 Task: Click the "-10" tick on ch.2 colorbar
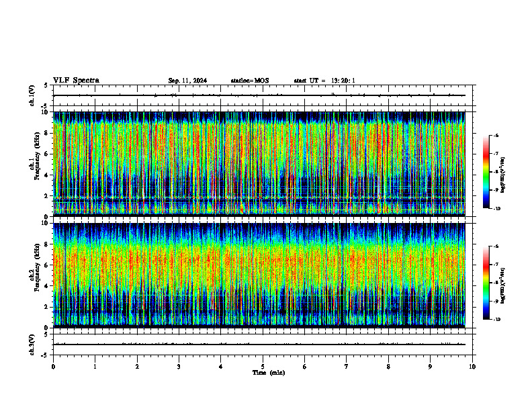[x=496, y=320]
